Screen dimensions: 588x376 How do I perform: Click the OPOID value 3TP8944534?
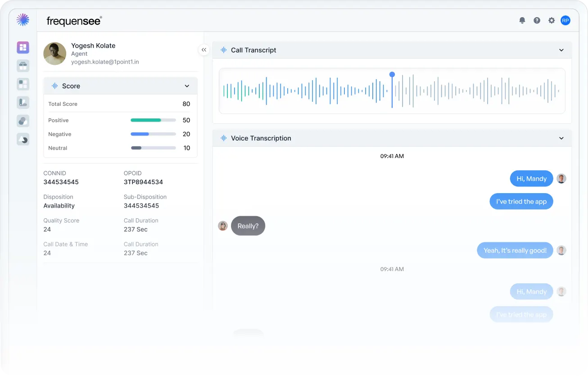(143, 182)
